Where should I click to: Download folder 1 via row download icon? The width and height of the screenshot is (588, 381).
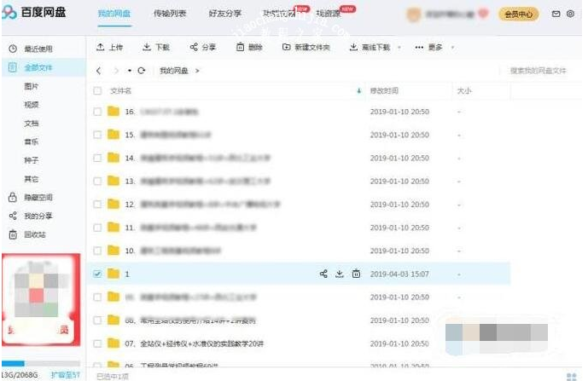pos(340,274)
